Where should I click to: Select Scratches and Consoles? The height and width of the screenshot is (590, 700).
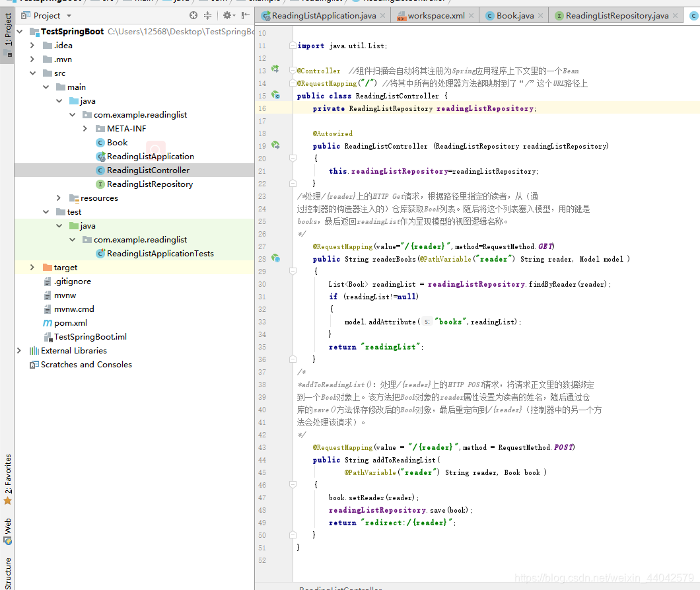[x=86, y=365]
